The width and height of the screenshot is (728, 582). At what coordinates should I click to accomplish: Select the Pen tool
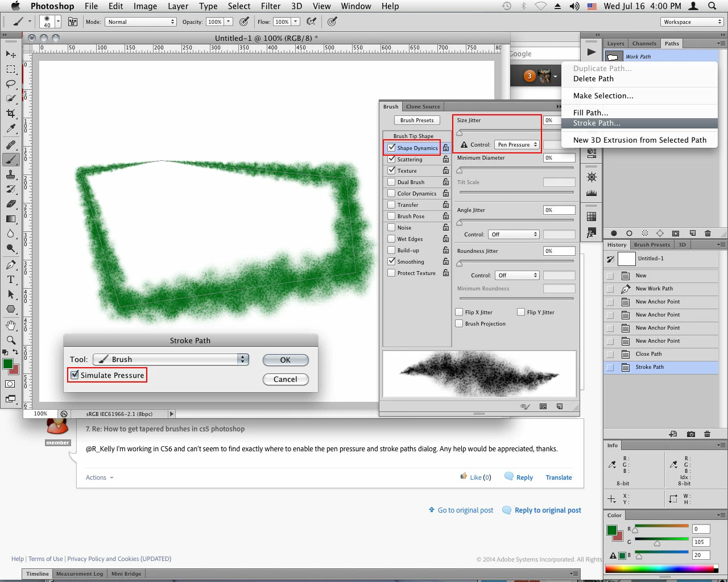coord(11,265)
